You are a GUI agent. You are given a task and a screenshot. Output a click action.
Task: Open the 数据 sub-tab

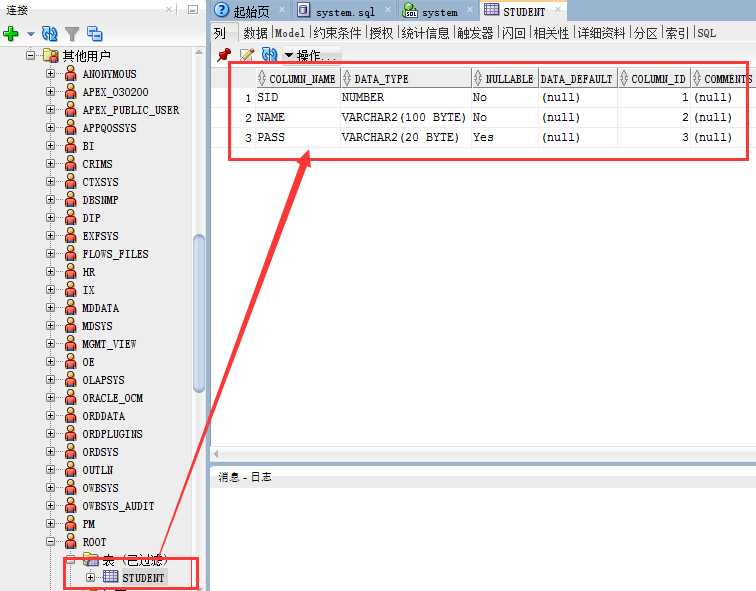256,33
